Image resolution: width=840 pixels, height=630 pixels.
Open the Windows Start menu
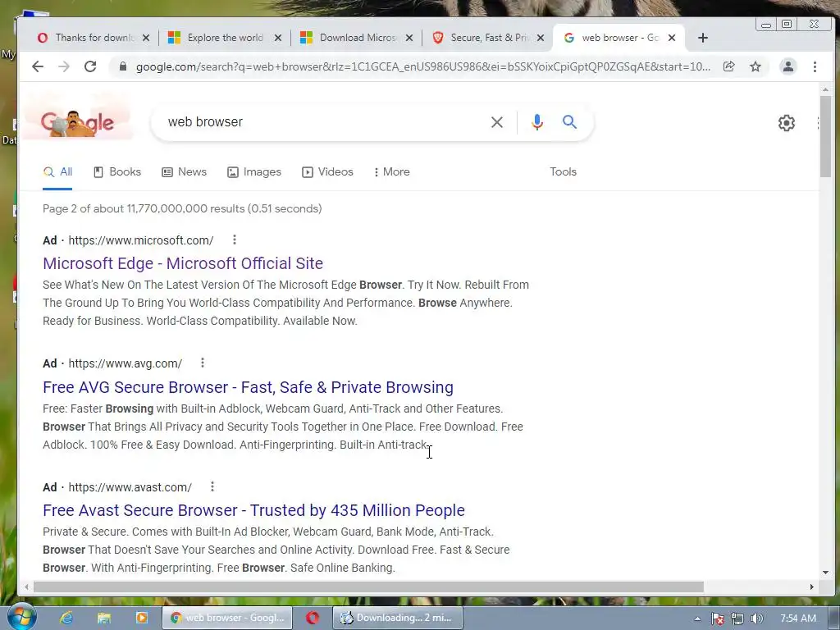(21, 617)
